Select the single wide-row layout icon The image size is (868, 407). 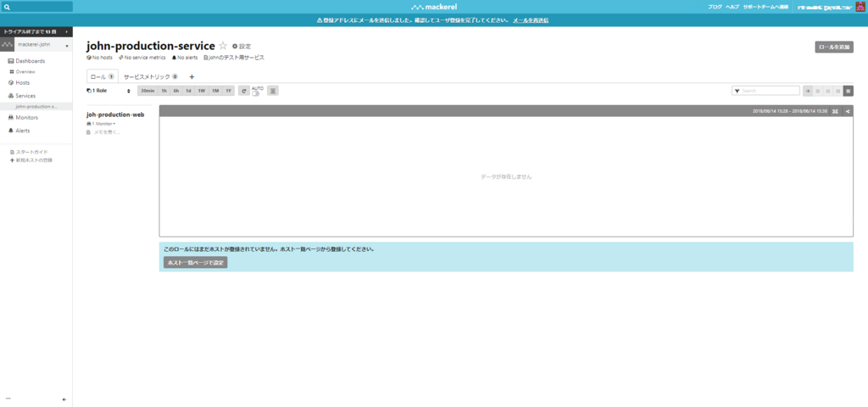tap(849, 91)
